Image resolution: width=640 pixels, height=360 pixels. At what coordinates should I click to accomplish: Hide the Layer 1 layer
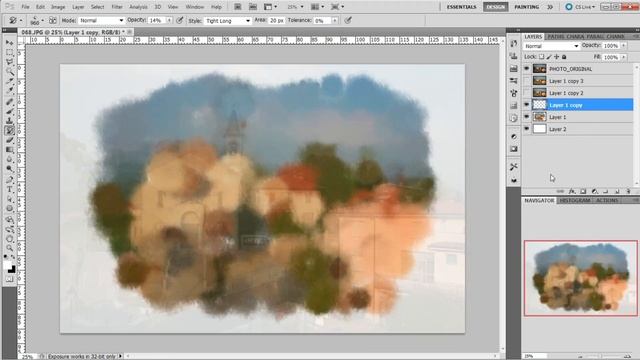pos(527,117)
